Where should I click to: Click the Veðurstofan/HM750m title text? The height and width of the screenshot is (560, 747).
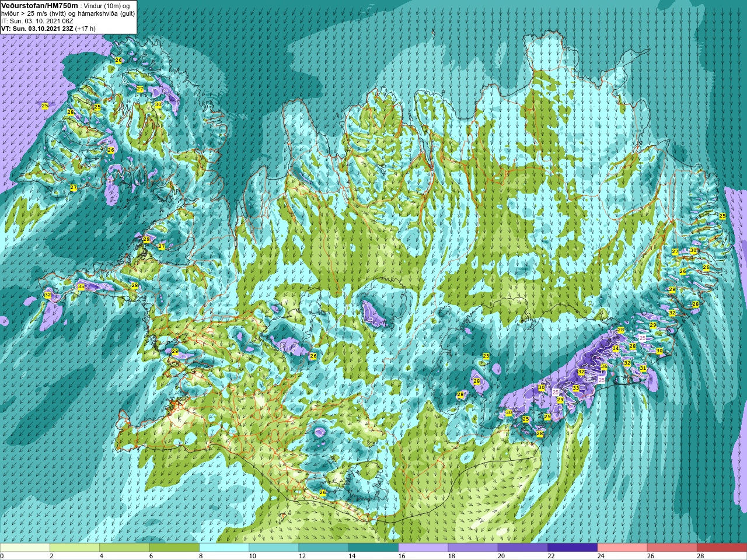click(40, 5)
